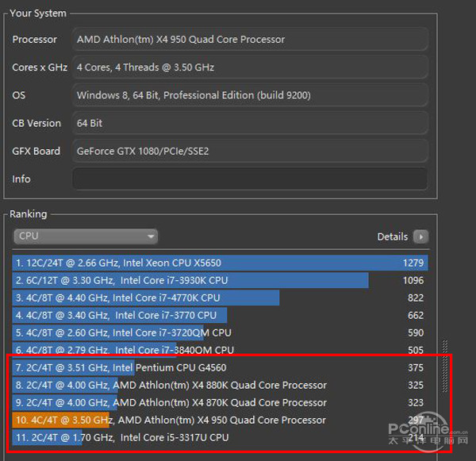
Task: Click the score 1096 in ranking
Action: click(x=413, y=280)
